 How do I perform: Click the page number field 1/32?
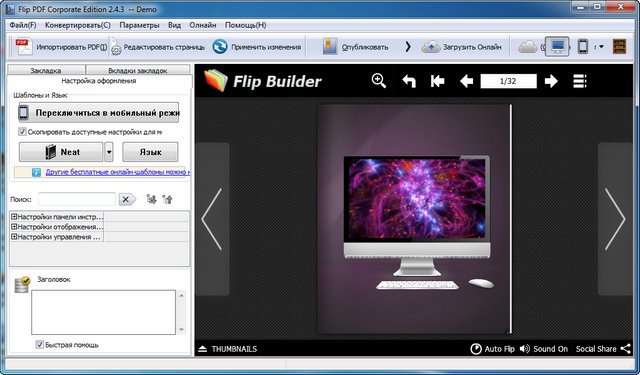coord(508,81)
